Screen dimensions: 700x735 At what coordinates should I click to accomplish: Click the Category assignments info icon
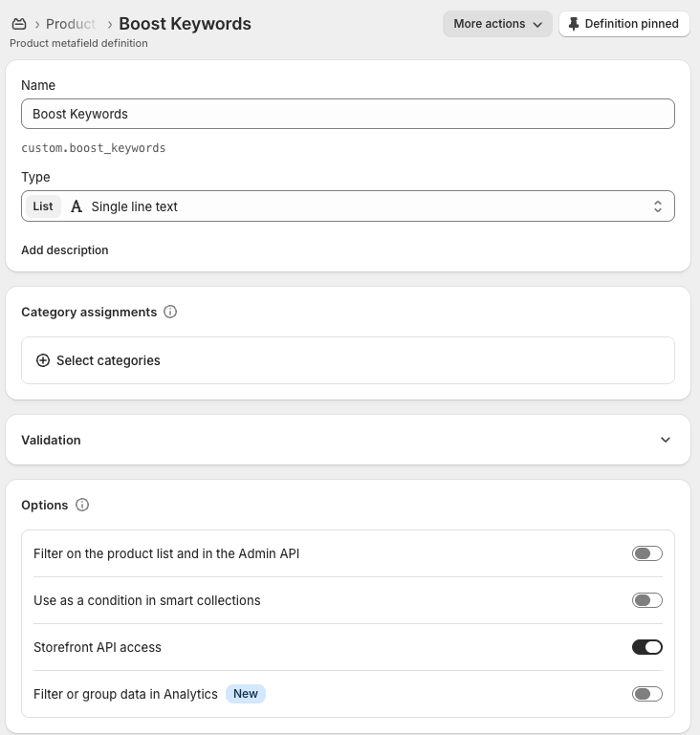pos(170,312)
